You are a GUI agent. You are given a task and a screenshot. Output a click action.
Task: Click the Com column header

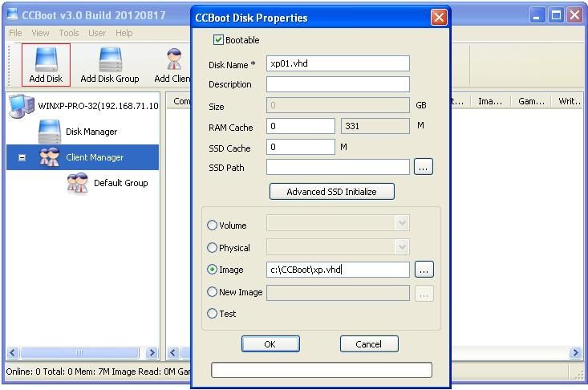click(x=180, y=101)
